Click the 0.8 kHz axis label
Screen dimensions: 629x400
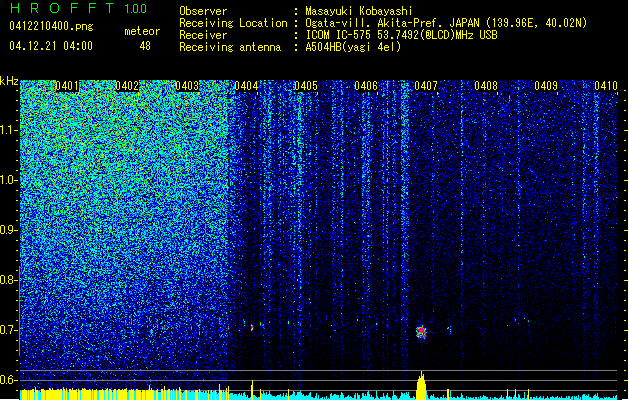pos(8,280)
